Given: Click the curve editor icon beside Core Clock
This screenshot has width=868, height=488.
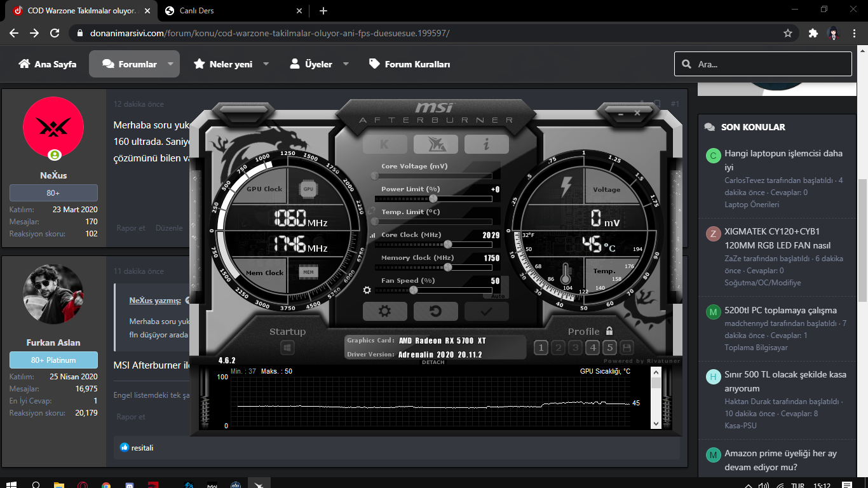Looking at the screenshot, I should [372, 236].
